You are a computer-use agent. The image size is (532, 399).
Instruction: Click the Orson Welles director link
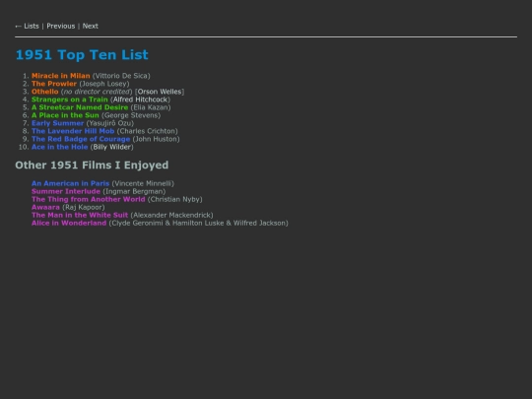pyautogui.click(x=160, y=92)
